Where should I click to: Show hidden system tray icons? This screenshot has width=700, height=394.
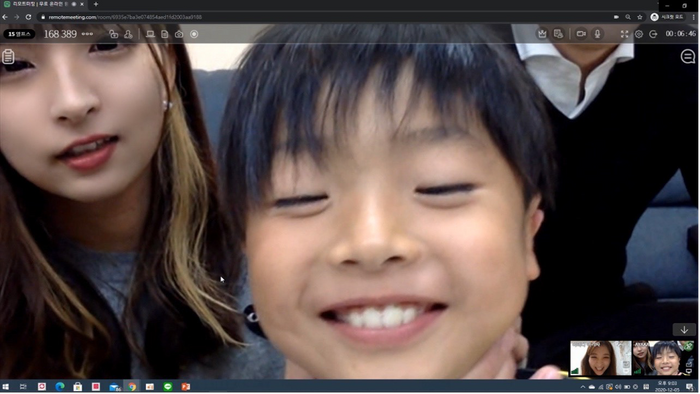tap(583, 387)
